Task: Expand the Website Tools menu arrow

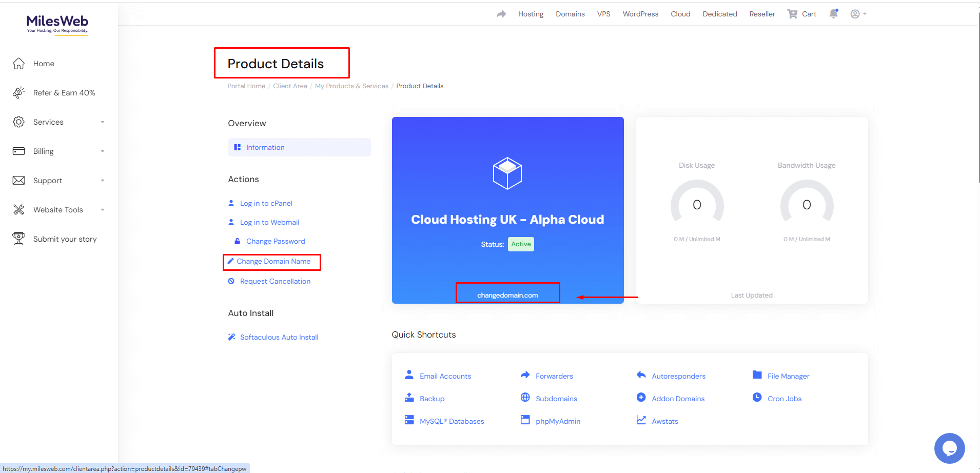Action: pos(103,210)
